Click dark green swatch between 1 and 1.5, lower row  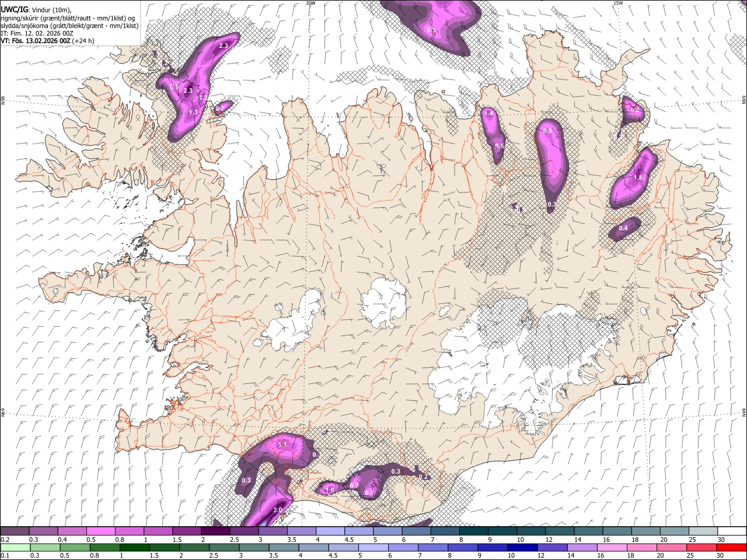pyautogui.click(x=134, y=548)
